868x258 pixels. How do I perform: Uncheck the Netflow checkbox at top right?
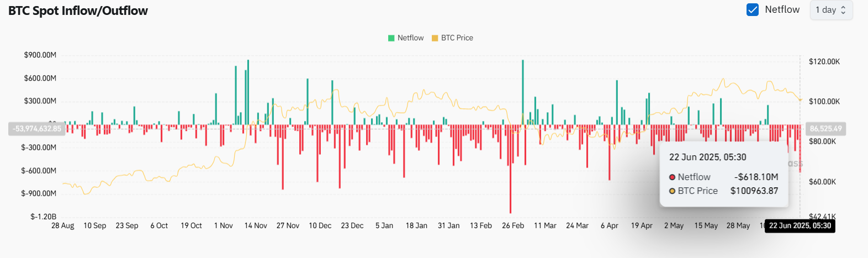click(x=753, y=10)
